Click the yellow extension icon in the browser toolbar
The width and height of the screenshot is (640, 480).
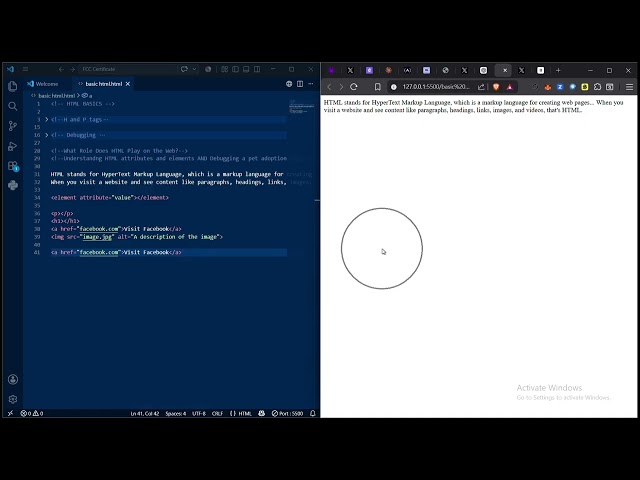pos(585,87)
